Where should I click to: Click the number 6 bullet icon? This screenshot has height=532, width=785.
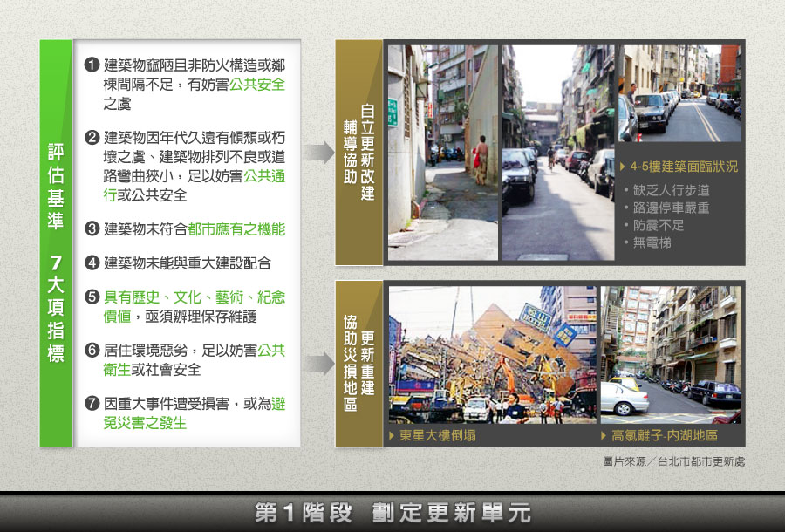coord(92,351)
